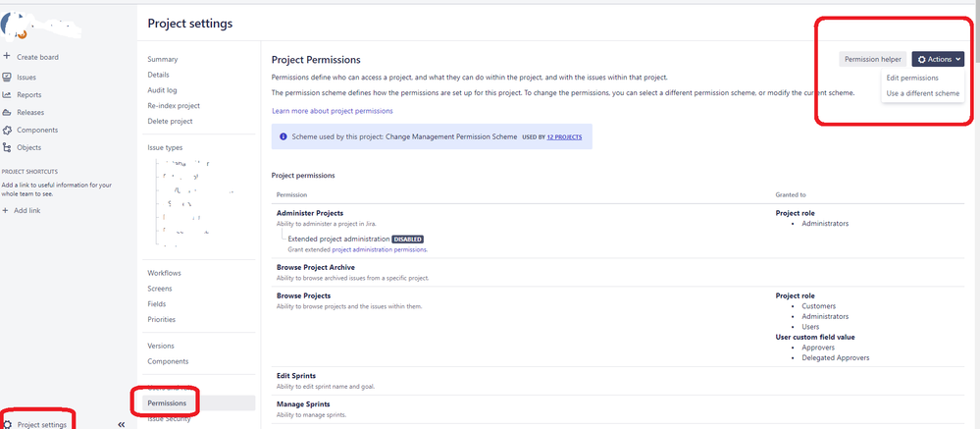The height and width of the screenshot is (429, 980).
Task: Open the 12 PROJECTS link
Action: [x=564, y=136]
